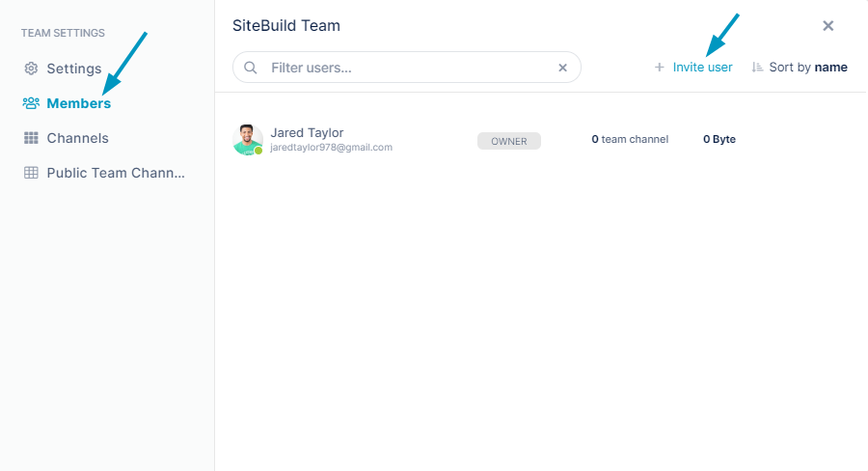Click the search magnifier icon
This screenshot has width=868, height=471.
tap(250, 68)
